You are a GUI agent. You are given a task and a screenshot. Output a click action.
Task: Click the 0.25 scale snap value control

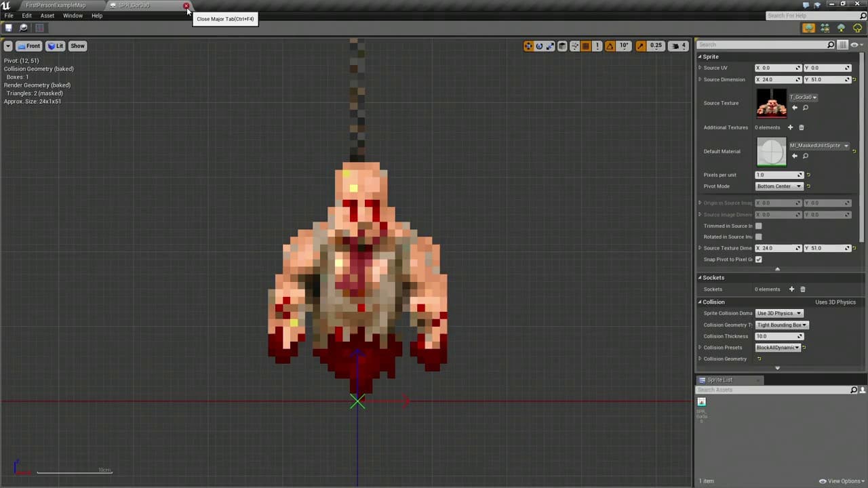[655, 45]
